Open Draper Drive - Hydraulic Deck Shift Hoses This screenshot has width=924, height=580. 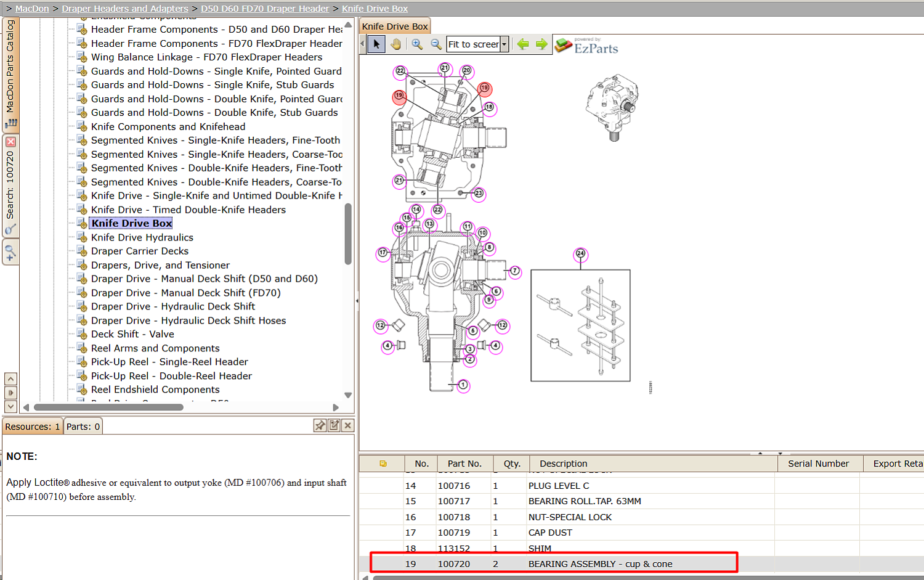pos(188,321)
